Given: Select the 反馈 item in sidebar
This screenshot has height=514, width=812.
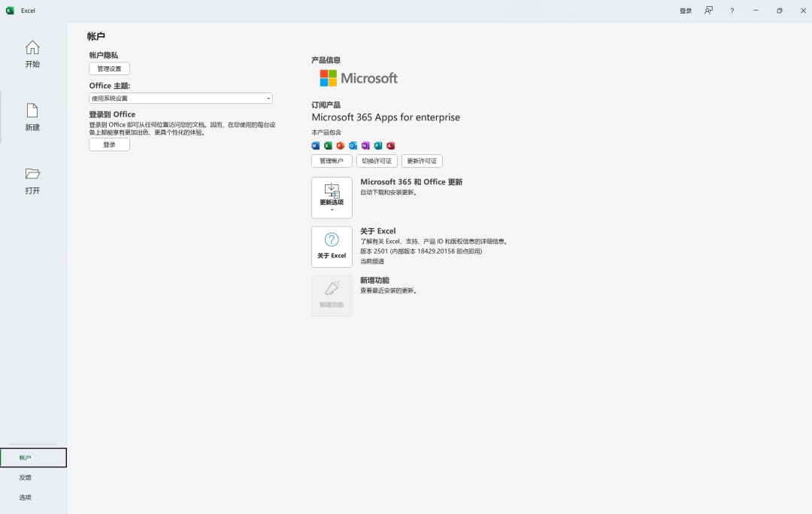Looking at the screenshot, I should (34, 477).
